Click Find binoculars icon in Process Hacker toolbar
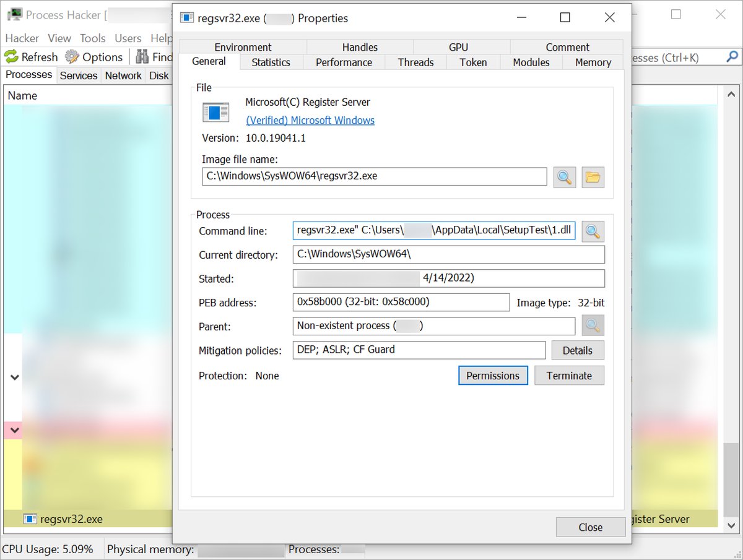The width and height of the screenshot is (743, 560). click(142, 57)
